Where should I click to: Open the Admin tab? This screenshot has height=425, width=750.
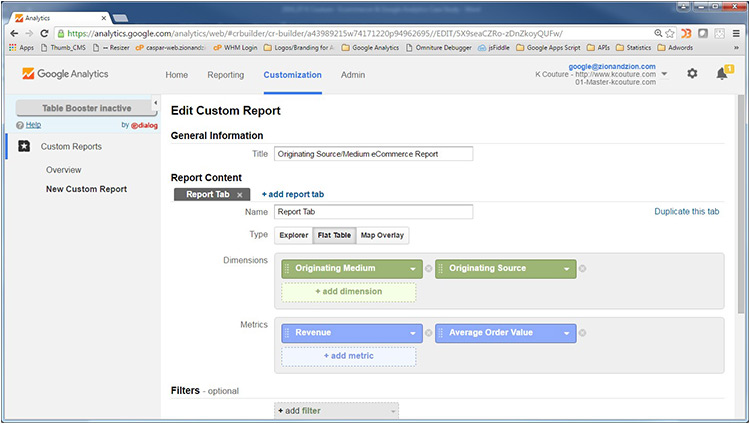353,75
